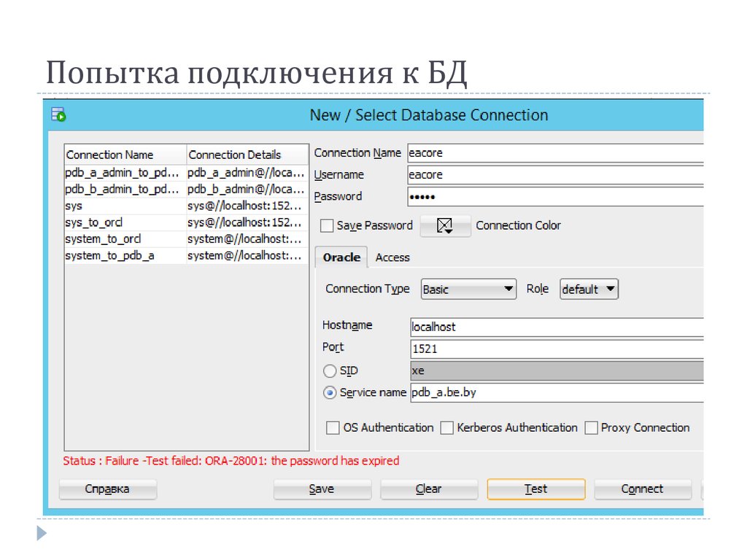747x560 pixels.
Task: Select the SID radio button
Action: pyautogui.click(x=330, y=371)
